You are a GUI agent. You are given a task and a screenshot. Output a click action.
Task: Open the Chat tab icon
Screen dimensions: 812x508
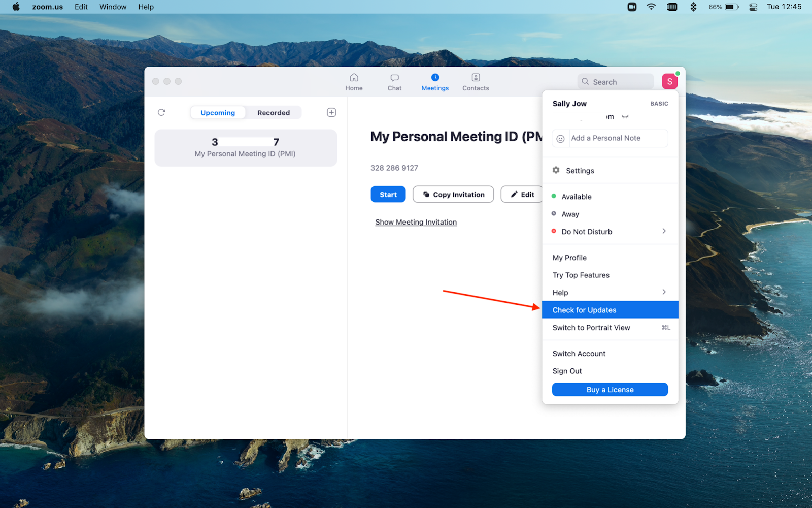[394, 78]
